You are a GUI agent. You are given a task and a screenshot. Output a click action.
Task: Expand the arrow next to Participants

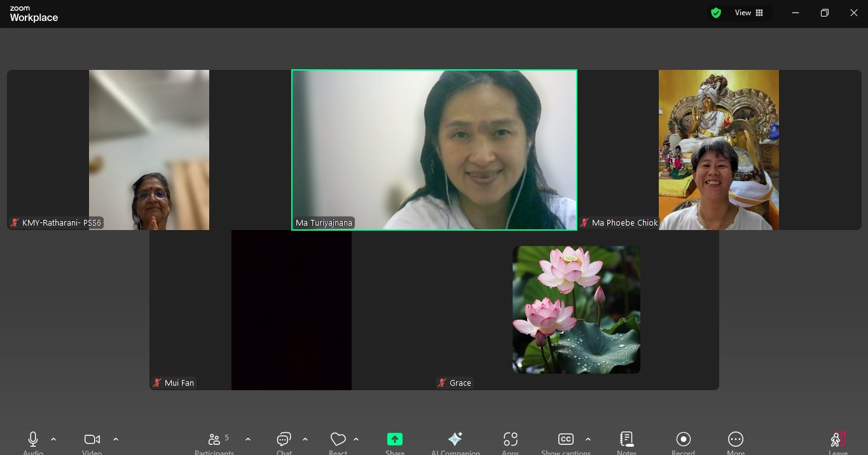(248, 439)
